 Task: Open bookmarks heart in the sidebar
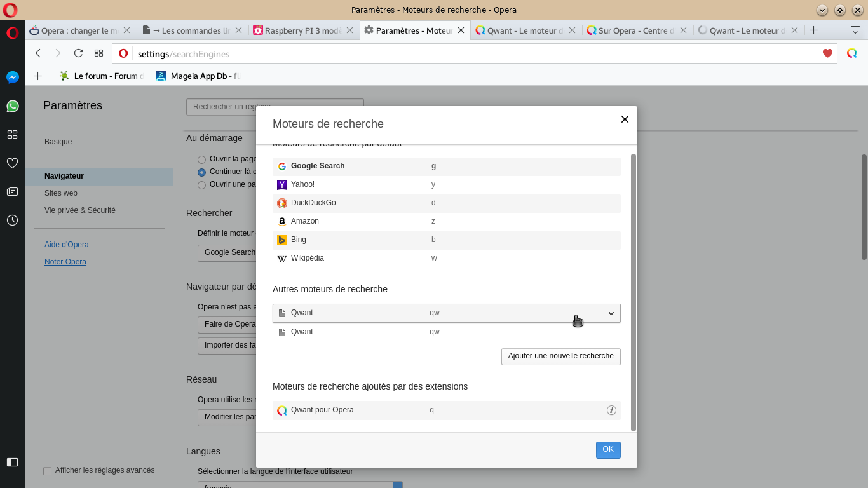12,163
